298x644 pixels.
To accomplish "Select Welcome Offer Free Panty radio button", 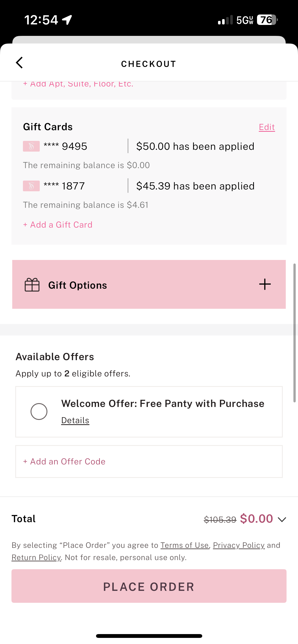I will [x=39, y=412].
